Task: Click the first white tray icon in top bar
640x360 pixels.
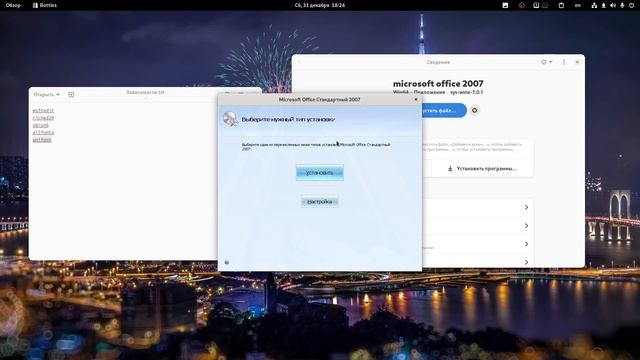Action: pyautogui.click(x=505, y=5)
